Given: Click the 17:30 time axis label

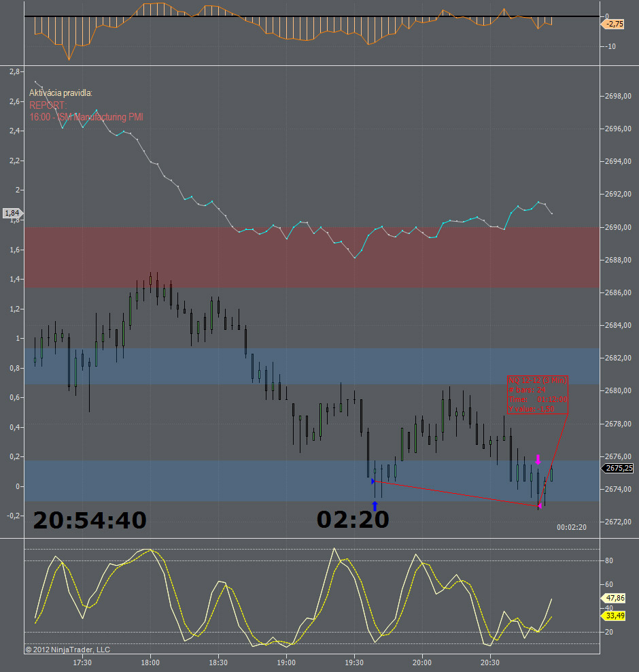Looking at the screenshot, I should tap(82, 662).
